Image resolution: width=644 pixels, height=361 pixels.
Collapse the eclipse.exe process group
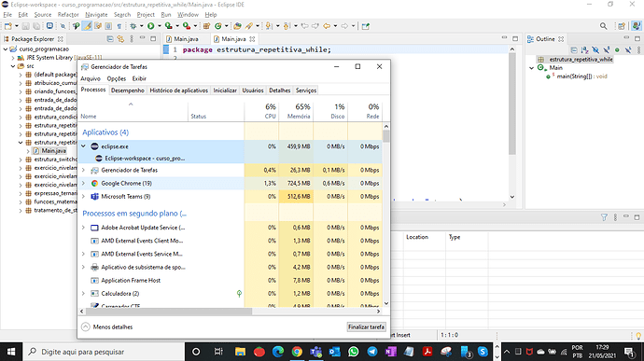click(x=83, y=146)
